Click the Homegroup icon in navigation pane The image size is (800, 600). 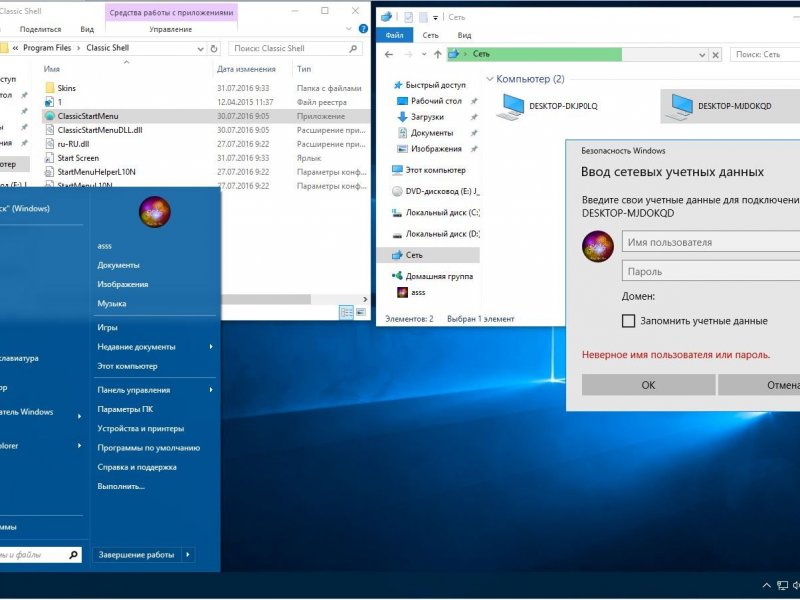point(397,276)
